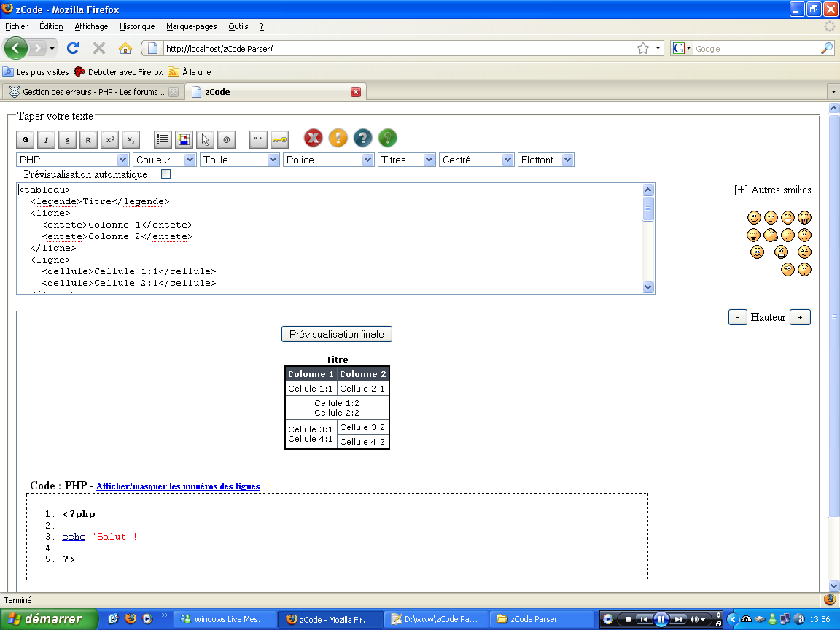Image resolution: width=840 pixels, height=630 pixels.
Task: Apply italic formatting
Action: coord(45,139)
